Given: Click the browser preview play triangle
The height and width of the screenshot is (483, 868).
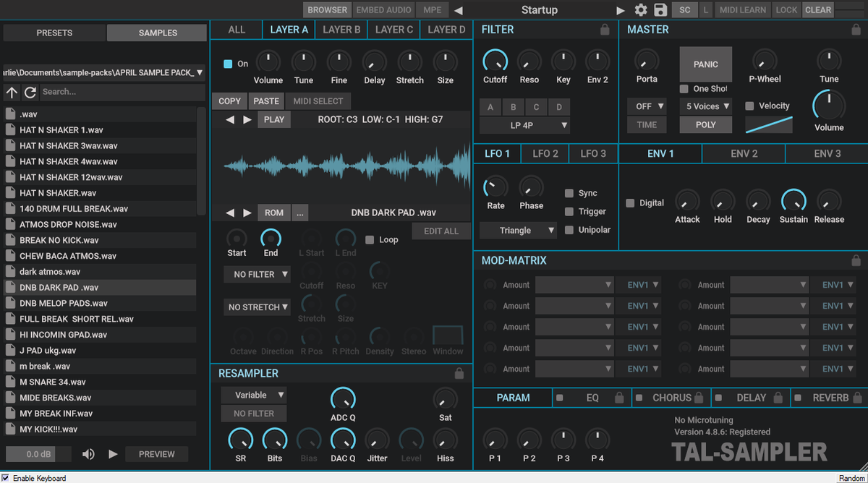Looking at the screenshot, I should point(112,454).
